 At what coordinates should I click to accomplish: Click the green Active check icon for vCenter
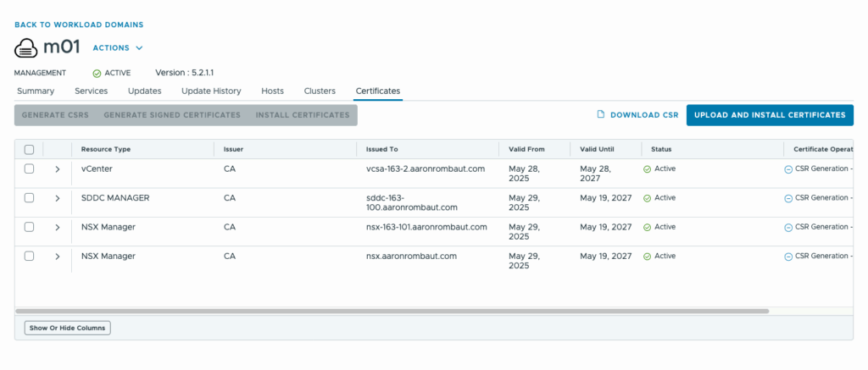pos(647,169)
